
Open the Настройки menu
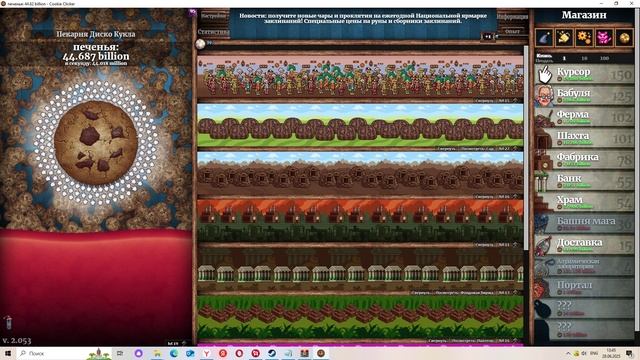(x=213, y=16)
